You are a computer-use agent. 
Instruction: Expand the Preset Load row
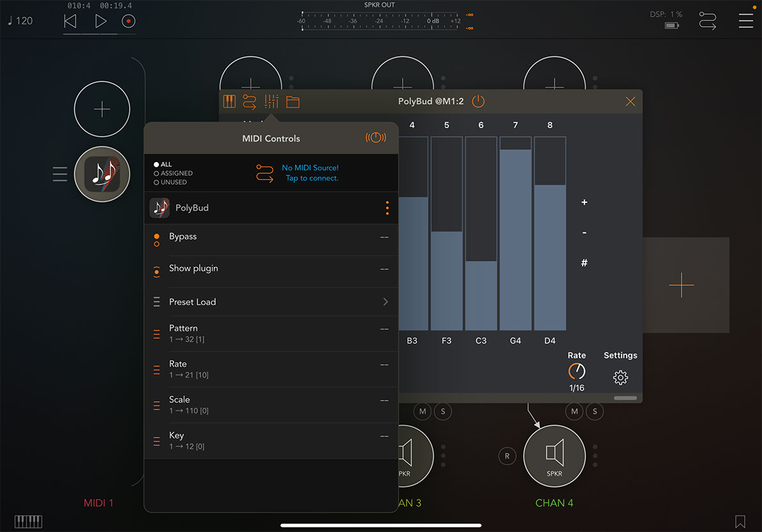(x=385, y=302)
